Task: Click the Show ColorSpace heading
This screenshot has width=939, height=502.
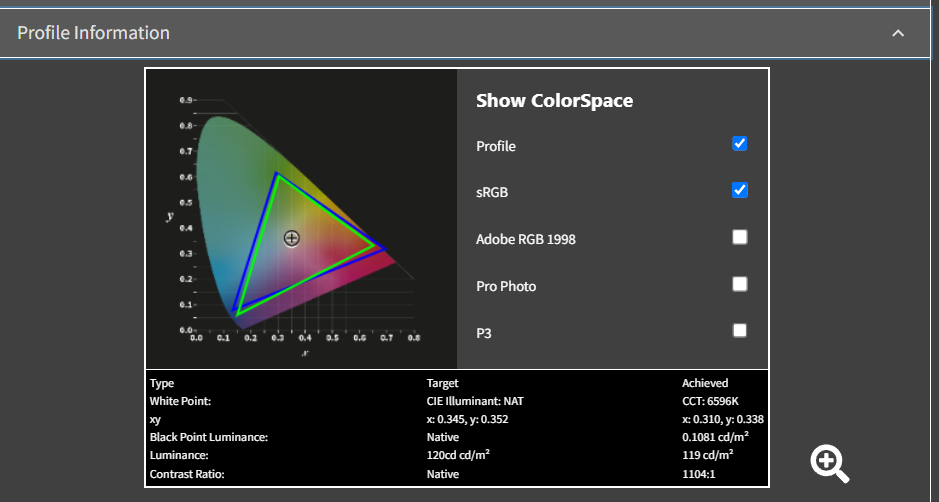Action: [554, 100]
